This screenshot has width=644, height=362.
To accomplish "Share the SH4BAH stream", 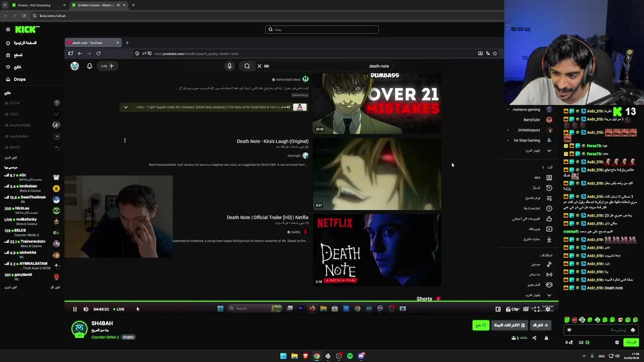I will pos(534,338).
